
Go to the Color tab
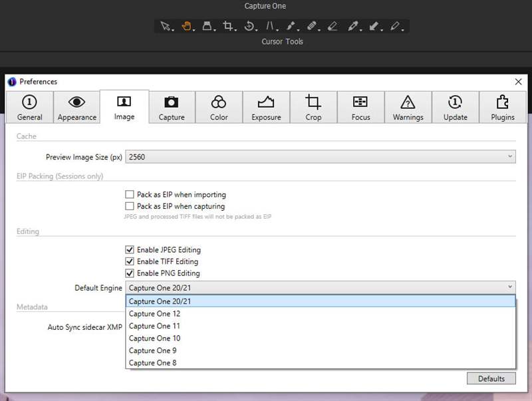(x=219, y=107)
